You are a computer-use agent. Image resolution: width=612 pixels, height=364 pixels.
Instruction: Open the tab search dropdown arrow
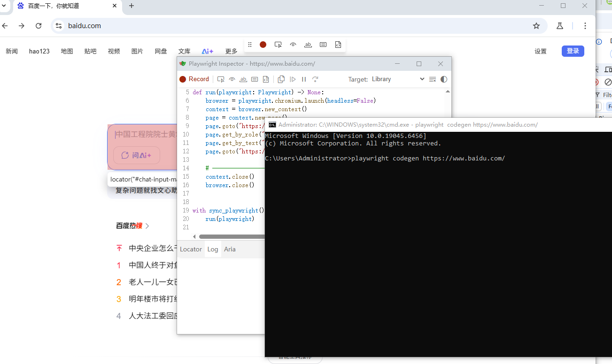point(4,6)
